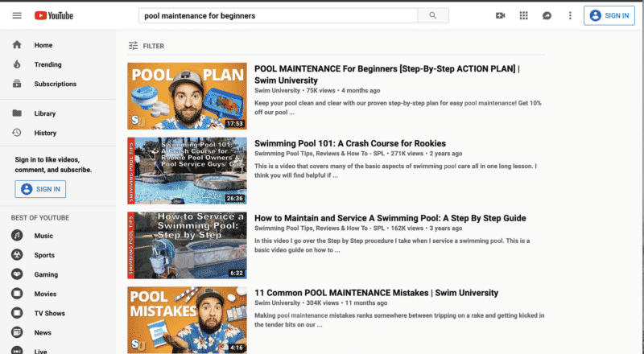644x354 pixels.
Task: Open POOL PLAN video thumbnail
Action: tap(187, 96)
